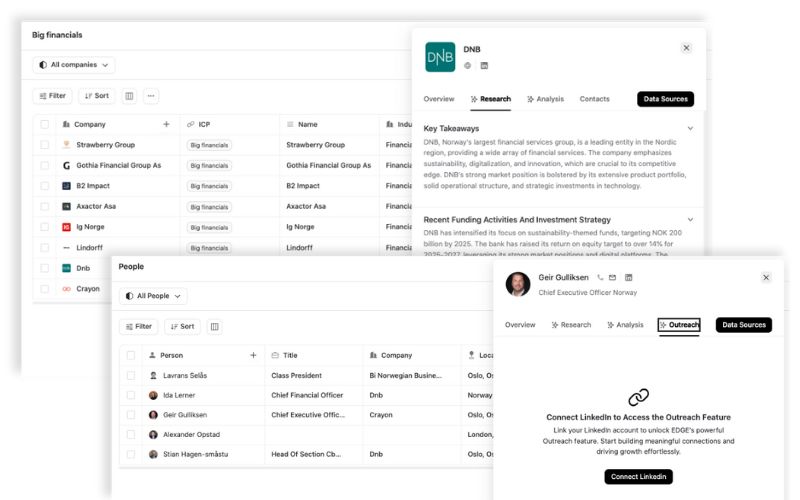Click Geir Gulliksen avatar in People table
This screenshot has width=800, height=500.
(x=153, y=415)
